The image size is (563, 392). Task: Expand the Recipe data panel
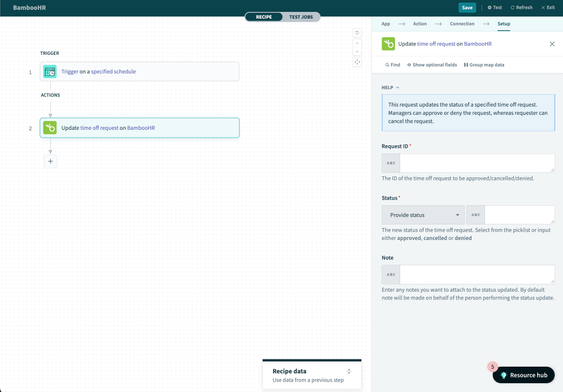coord(348,371)
